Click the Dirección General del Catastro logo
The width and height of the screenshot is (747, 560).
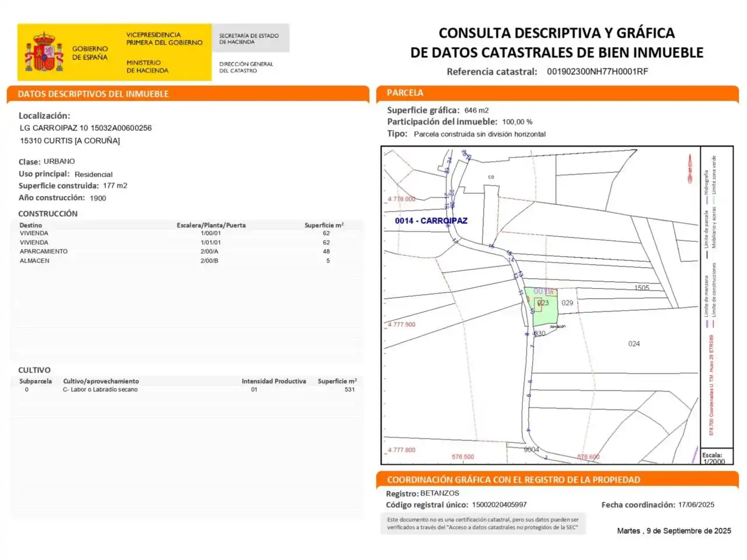[x=246, y=67]
